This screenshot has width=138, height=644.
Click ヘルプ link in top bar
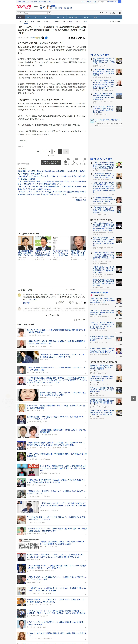coord(94,2)
